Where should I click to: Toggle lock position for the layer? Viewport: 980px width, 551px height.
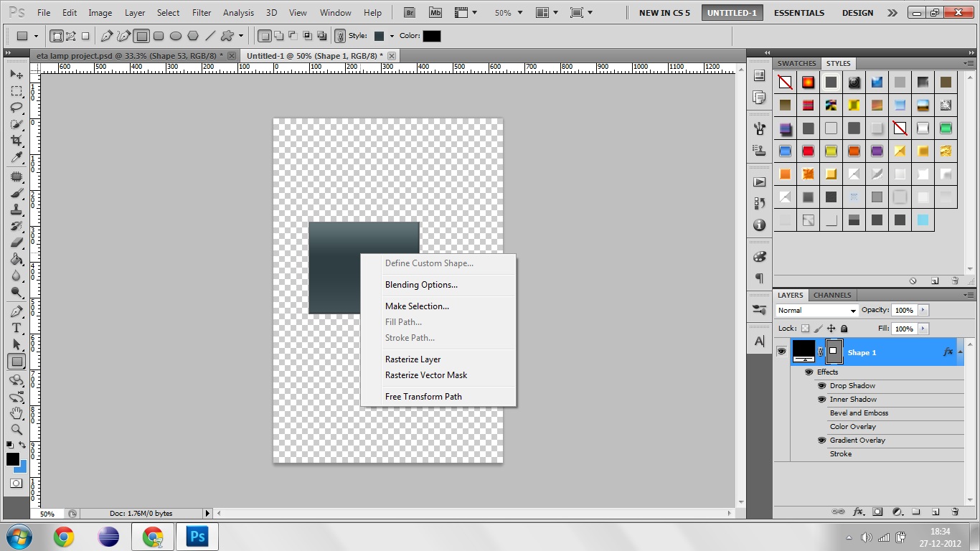(x=831, y=329)
